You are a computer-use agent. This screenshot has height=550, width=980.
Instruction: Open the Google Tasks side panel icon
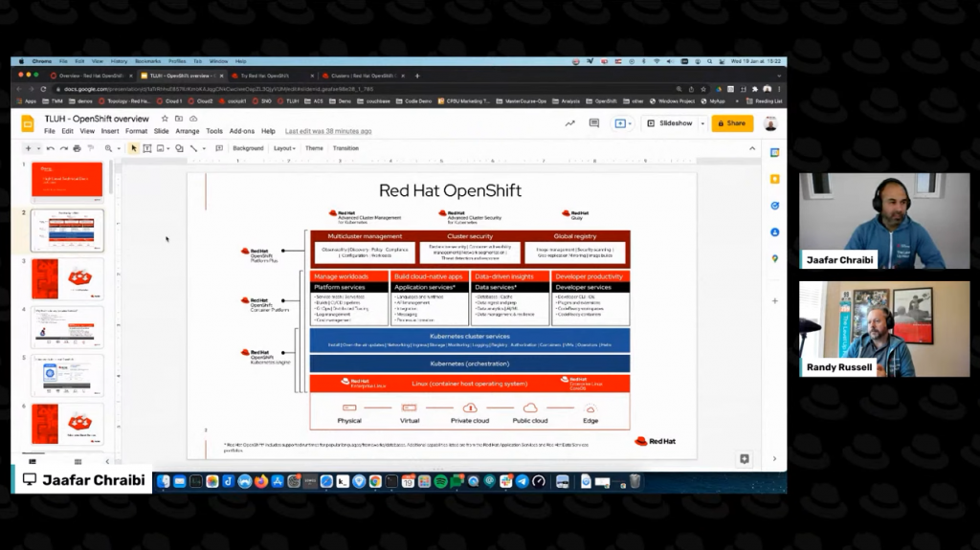(x=775, y=206)
